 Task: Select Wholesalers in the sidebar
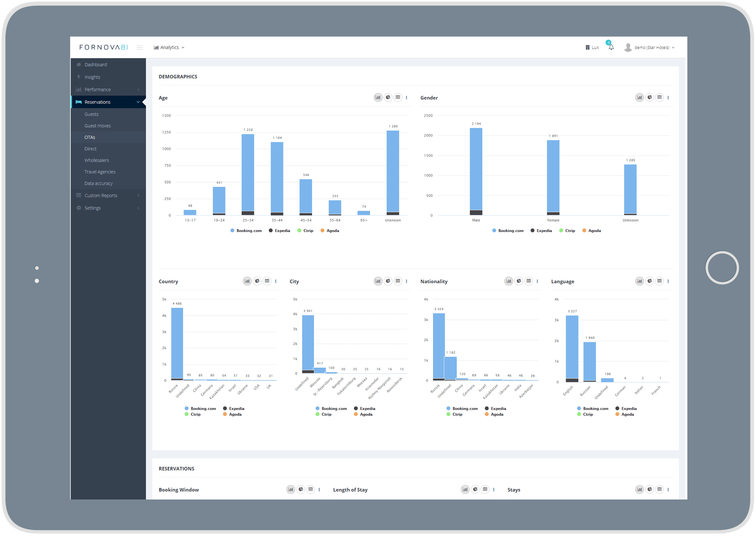click(x=97, y=160)
